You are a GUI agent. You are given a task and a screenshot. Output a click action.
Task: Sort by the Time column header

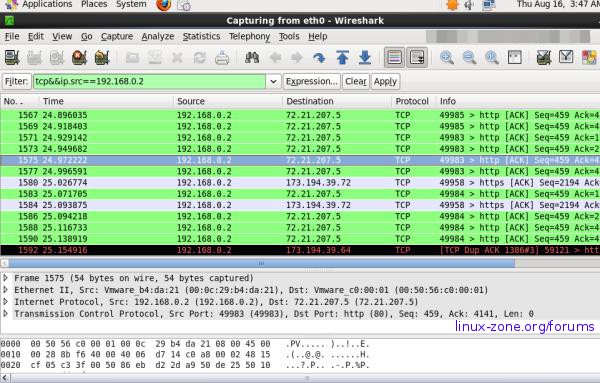click(106, 101)
